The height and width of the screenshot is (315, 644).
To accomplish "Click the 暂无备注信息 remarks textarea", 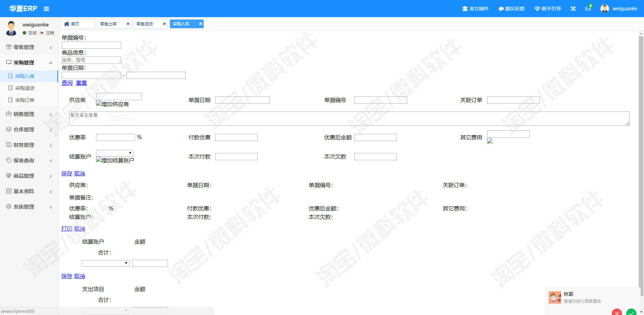I will click(x=349, y=118).
